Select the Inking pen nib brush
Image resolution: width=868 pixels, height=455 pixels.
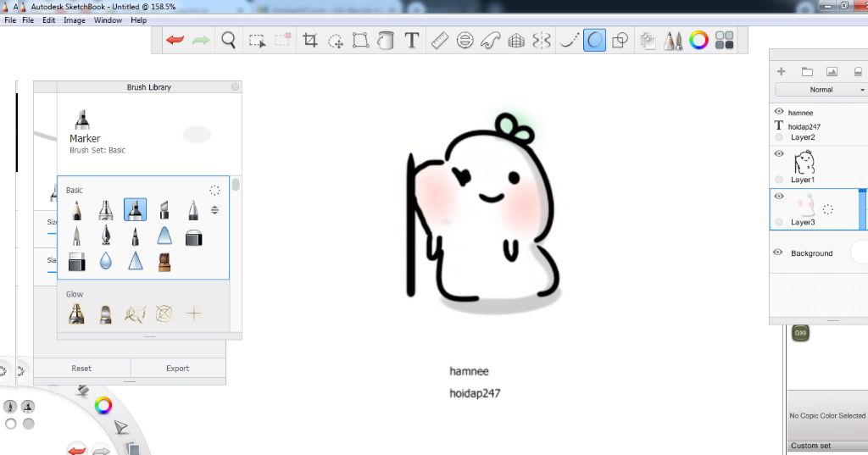106,236
